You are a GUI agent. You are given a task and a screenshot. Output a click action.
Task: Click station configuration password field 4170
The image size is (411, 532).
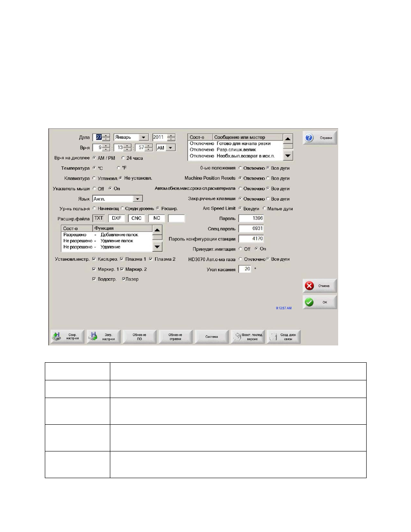[x=251, y=239]
